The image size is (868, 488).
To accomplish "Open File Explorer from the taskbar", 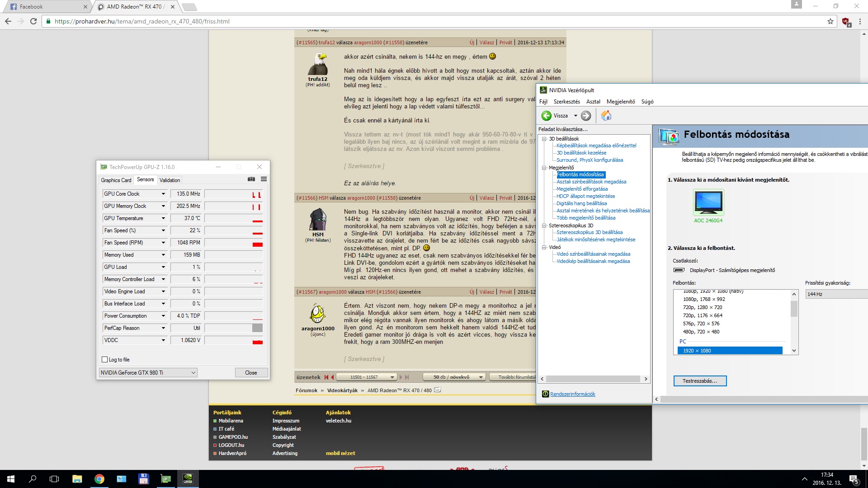I will (x=77, y=479).
